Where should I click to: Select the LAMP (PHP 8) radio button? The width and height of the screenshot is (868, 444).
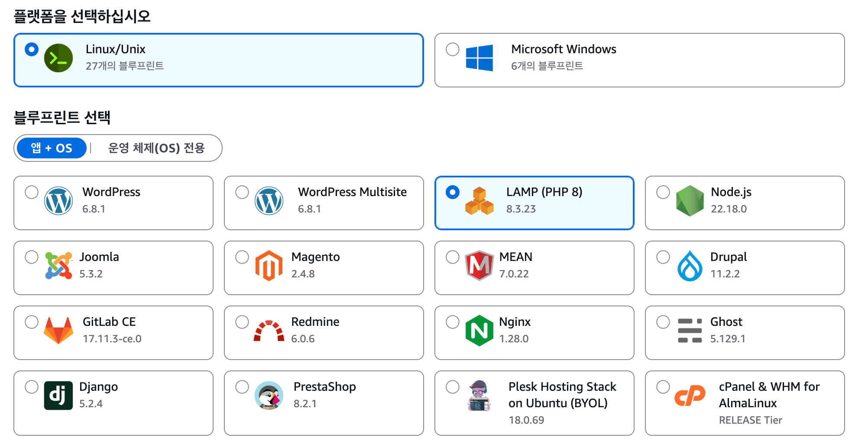453,192
